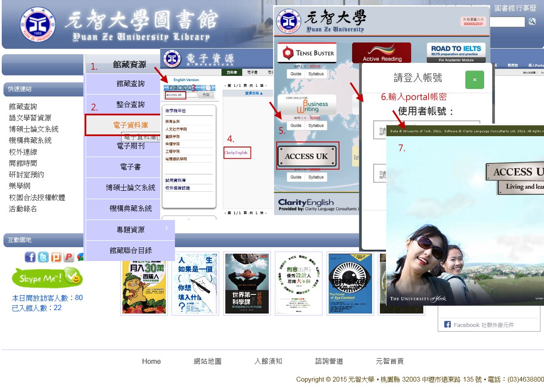
Task: Open the Clarity English database link
Action: pos(236,153)
